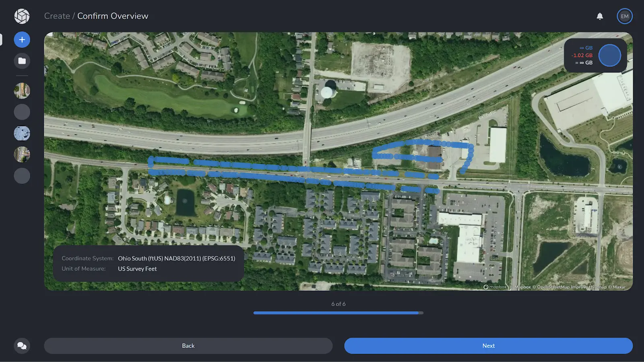Open the chat support bubble icon
Viewport: 644px width, 362px height.
[22, 346]
